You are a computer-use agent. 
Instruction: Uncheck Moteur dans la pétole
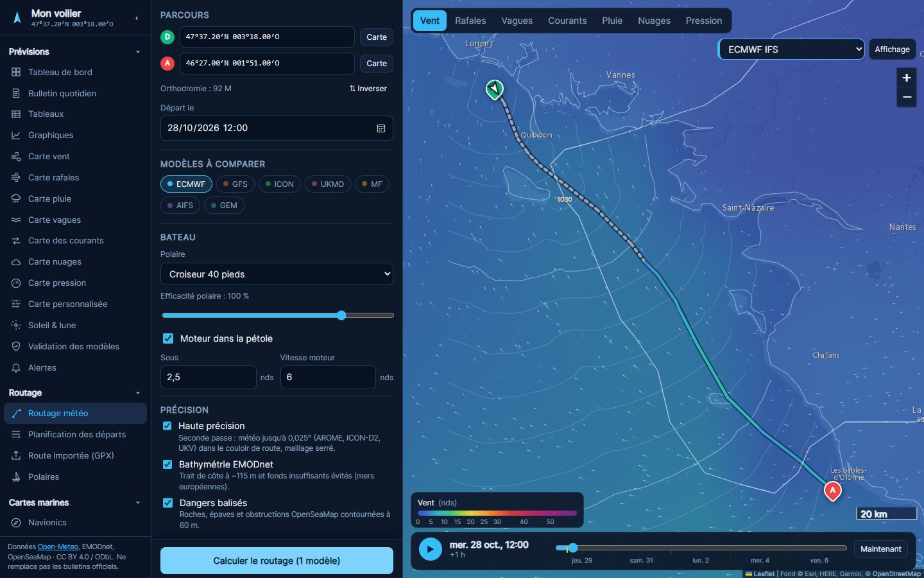168,338
